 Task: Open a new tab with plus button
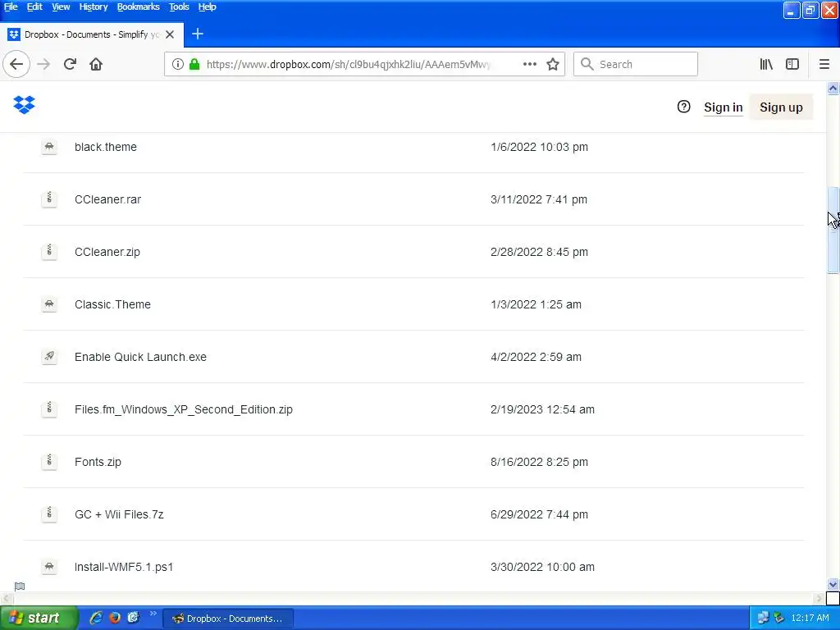point(198,34)
